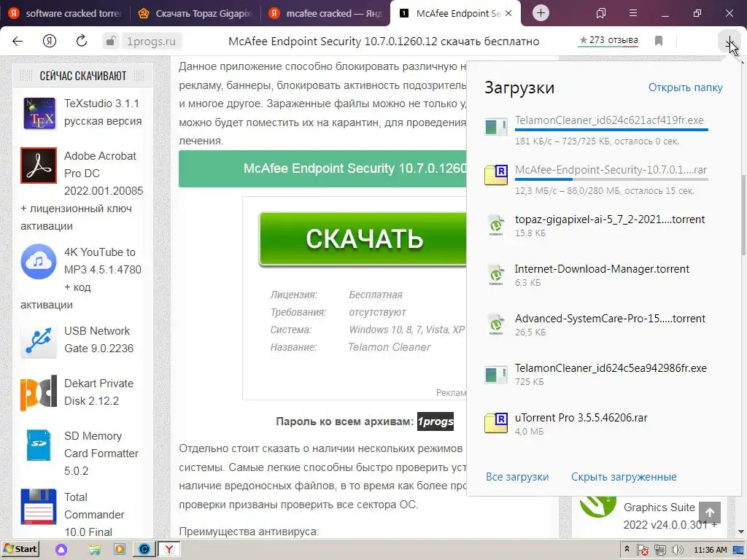
Task: Open the Yandex browser taskbar icon
Action: tap(169, 550)
